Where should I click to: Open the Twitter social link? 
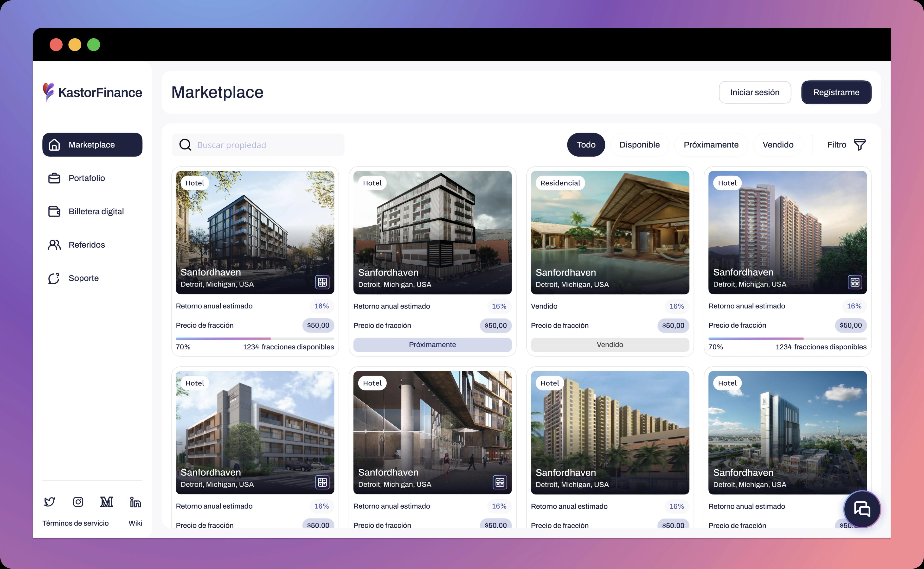pos(50,502)
